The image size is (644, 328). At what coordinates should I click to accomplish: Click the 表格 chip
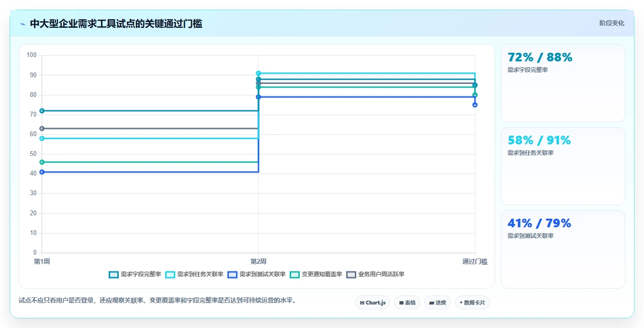click(x=407, y=303)
